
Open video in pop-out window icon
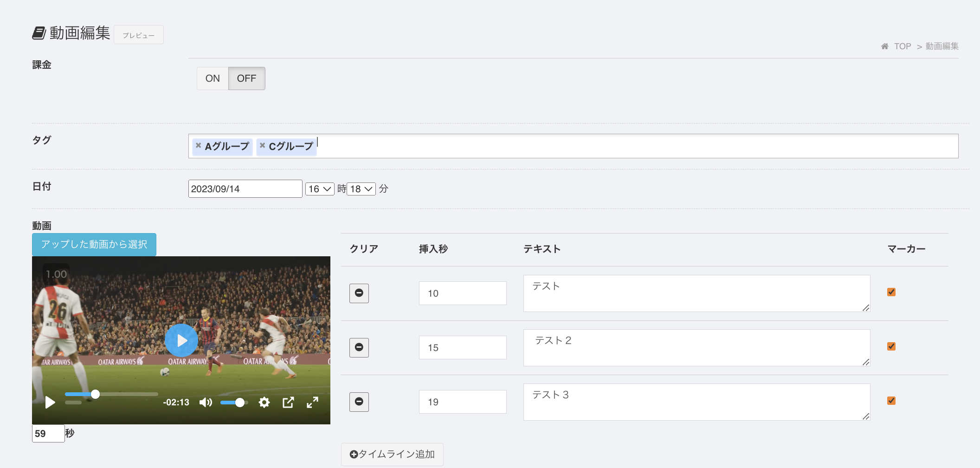point(288,402)
